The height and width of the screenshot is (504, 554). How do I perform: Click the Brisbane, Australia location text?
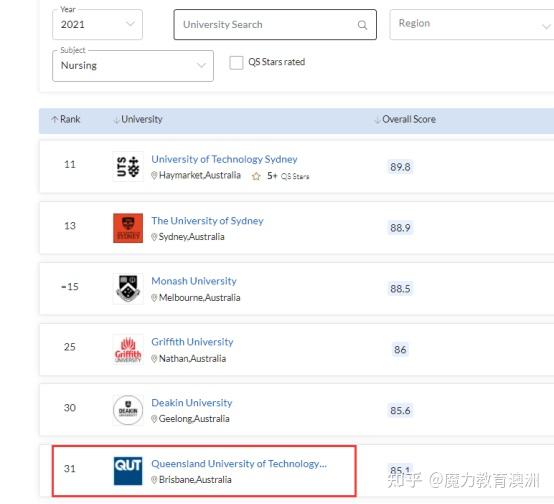(195, 480)
